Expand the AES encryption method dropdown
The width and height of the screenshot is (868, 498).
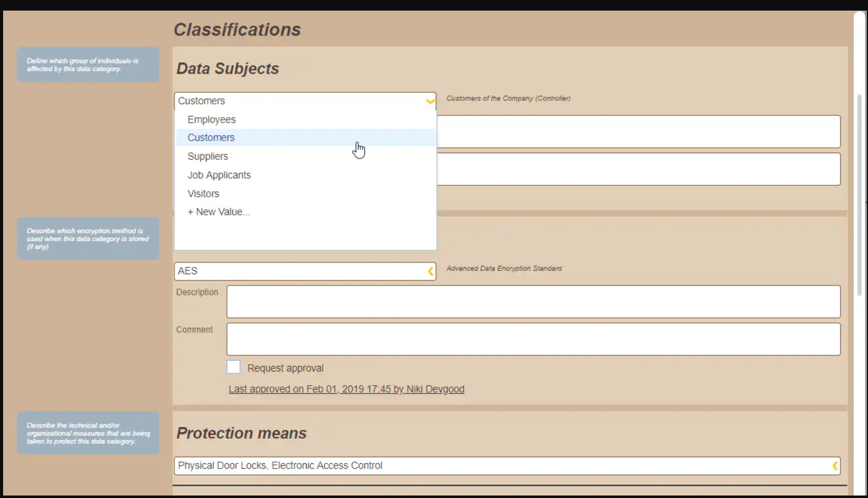click(x=429, y=271)
